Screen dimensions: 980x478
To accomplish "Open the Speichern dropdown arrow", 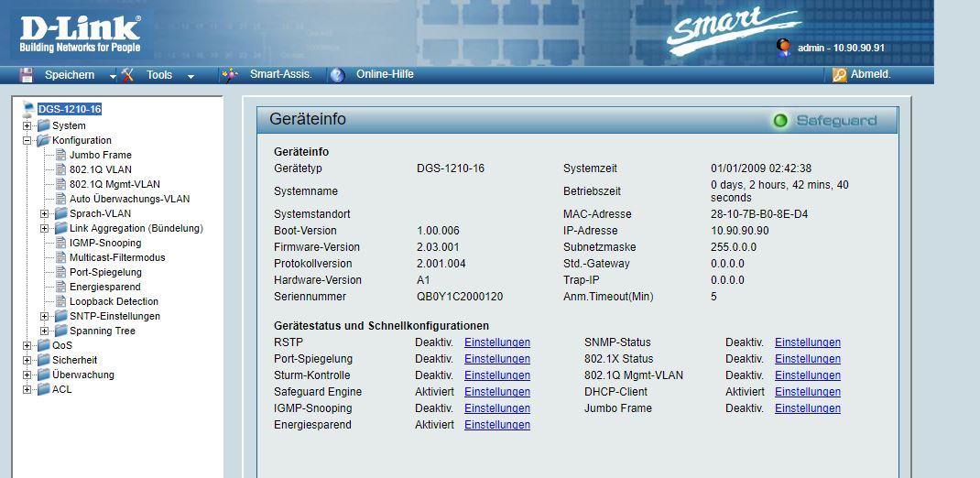I will (x=113, y=77).
